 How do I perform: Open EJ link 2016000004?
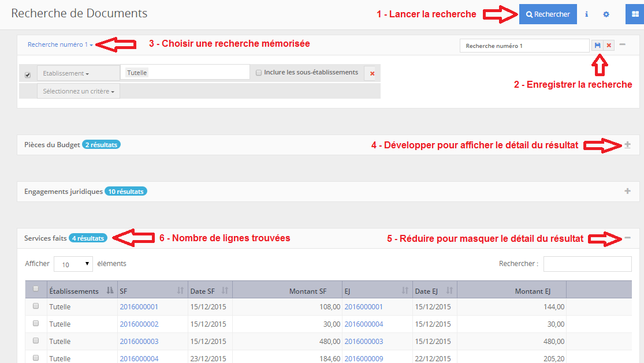[x=363, y=324]
